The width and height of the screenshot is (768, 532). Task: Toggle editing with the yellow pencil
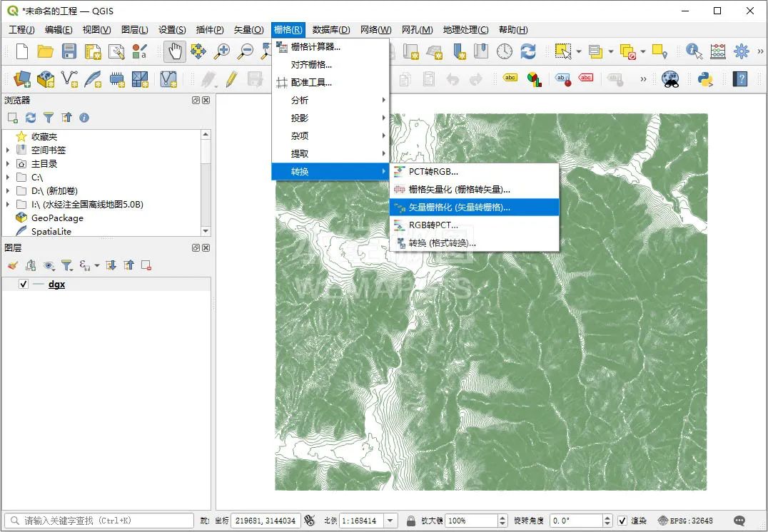tap(231, 78)
